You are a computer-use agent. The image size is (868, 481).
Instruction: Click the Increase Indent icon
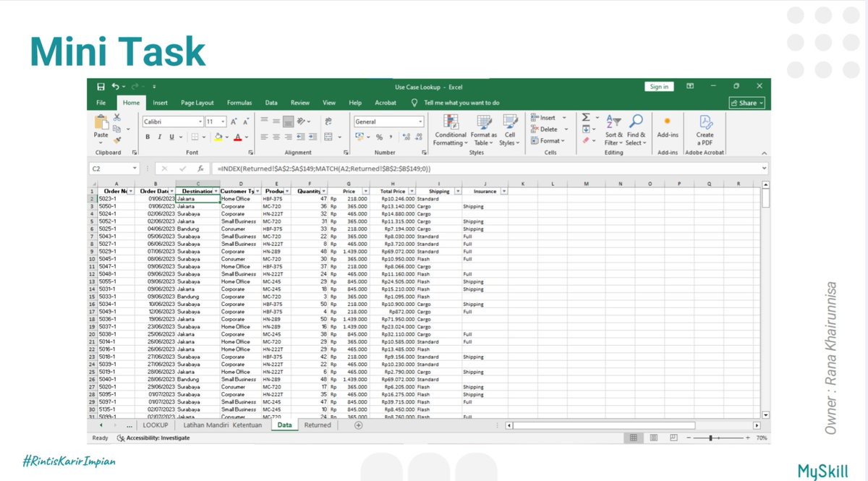click(x=312, y=137)
